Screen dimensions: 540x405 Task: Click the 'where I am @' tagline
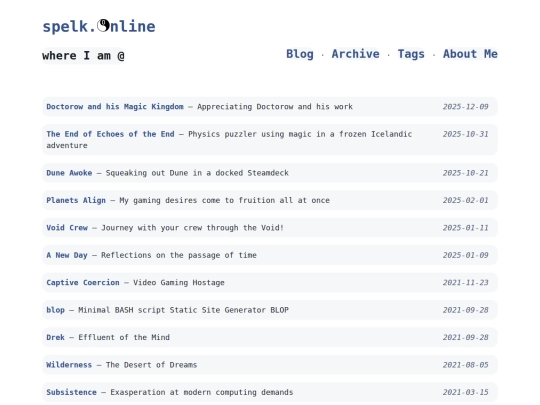coord(83,55)
